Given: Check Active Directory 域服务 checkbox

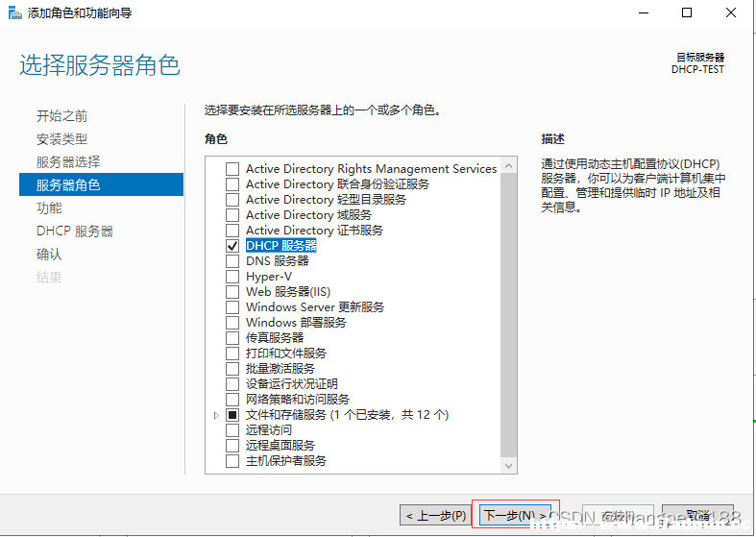Looking at the screenshot, I should click(232, 215).
